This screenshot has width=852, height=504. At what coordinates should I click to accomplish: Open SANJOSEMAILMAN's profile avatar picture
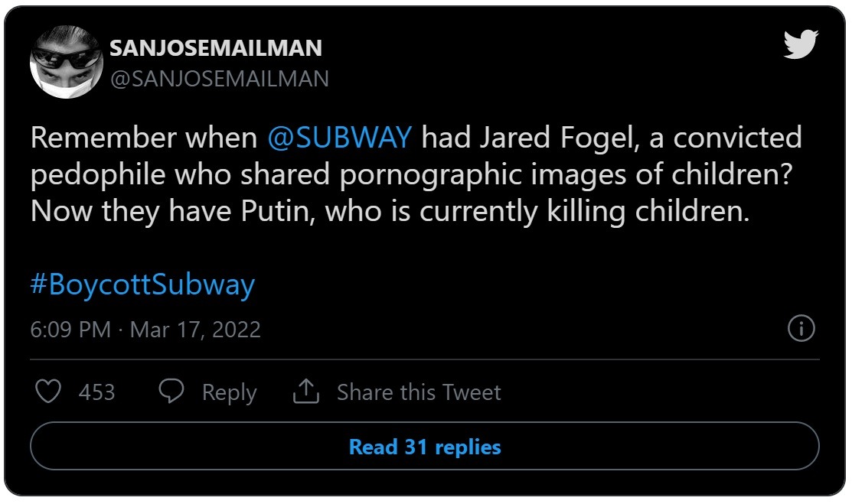[66, 63]
